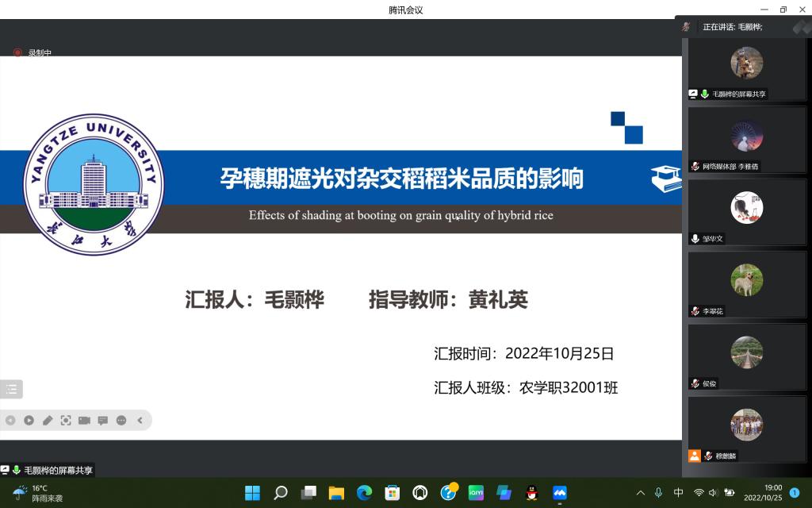Open the more options ellipsis in the slide toolbar

121,421
